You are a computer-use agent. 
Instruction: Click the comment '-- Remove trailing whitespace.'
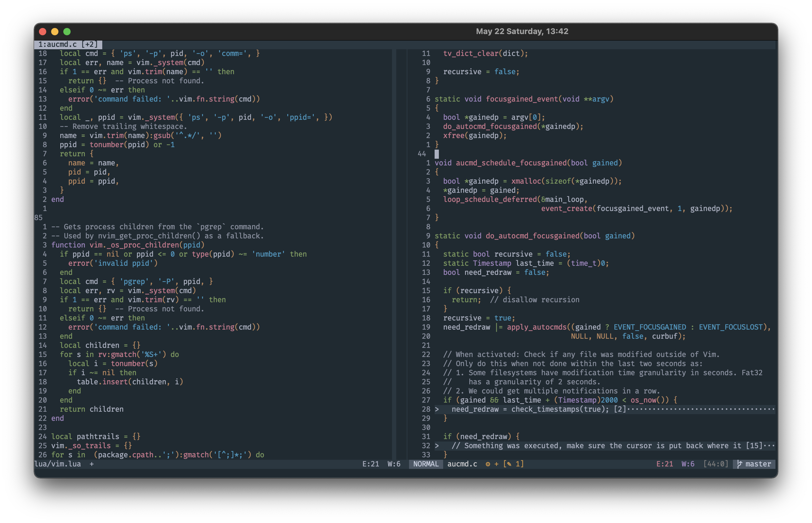[124, 126]
